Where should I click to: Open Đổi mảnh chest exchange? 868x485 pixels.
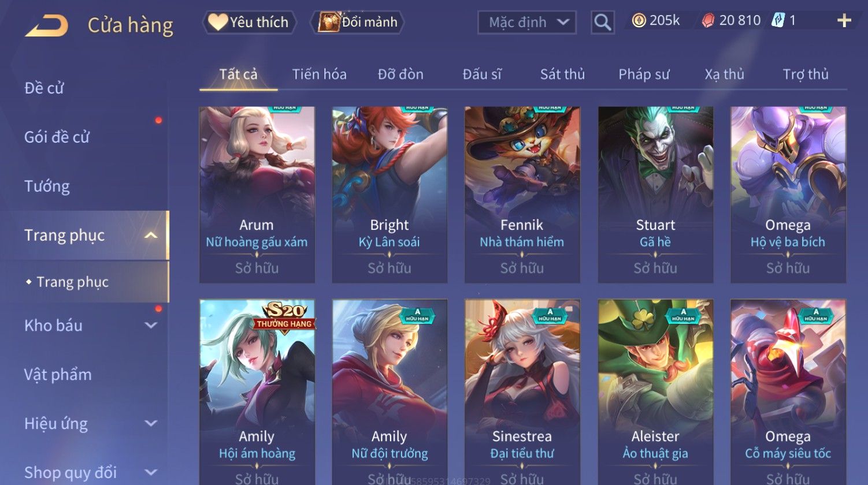[x=357, y=22]
